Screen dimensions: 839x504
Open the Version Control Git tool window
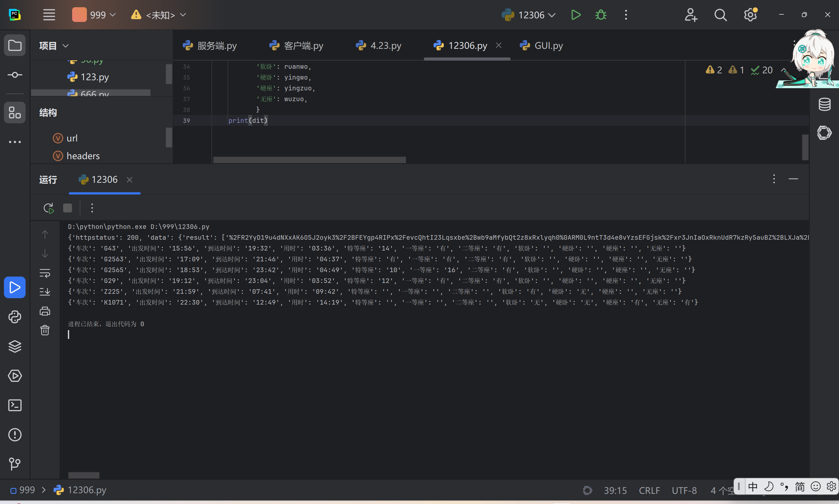click(15, 464)
